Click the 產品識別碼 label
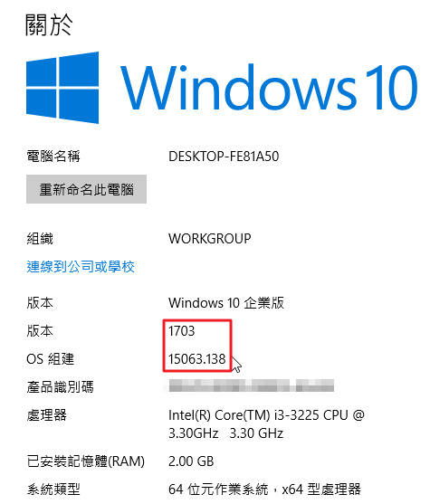 point(60,386)
